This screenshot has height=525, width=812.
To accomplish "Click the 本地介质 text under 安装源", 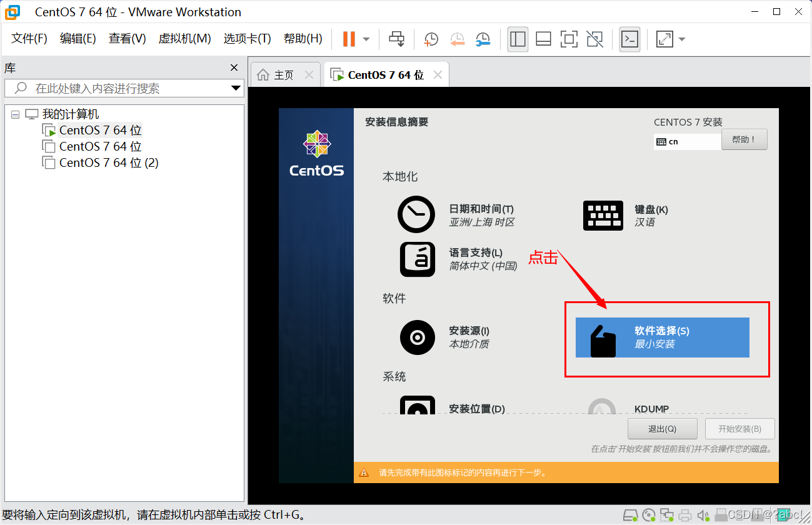I will coord(469,344).
